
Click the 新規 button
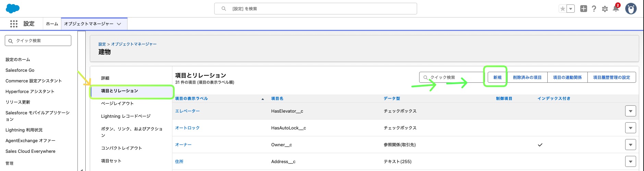pos(497,77)
